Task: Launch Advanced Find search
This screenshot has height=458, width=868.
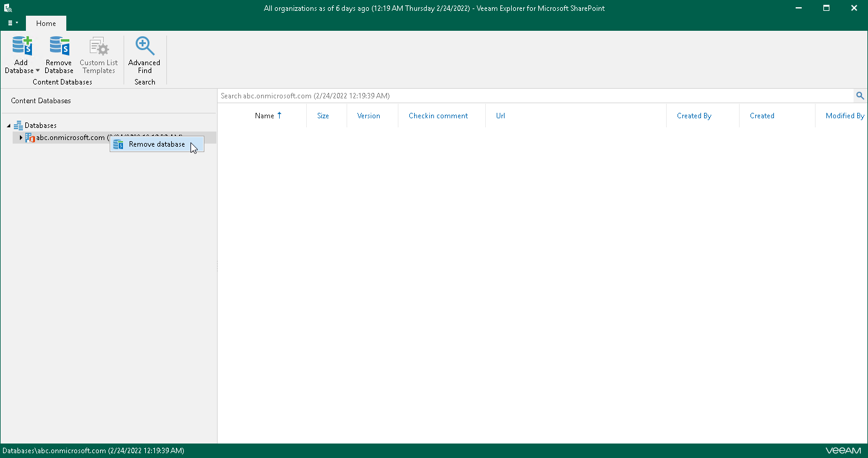Action: click(x=145, y=56)
